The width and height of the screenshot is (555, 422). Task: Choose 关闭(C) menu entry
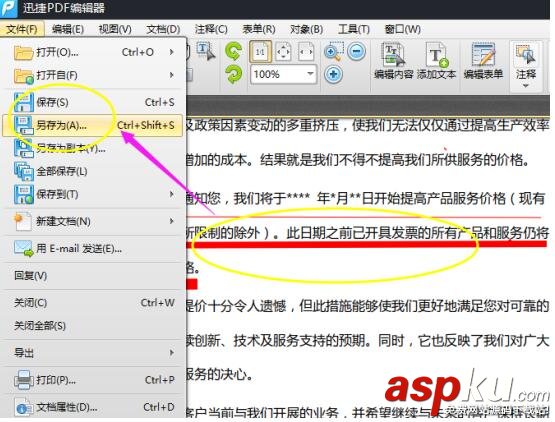(94, 303)
